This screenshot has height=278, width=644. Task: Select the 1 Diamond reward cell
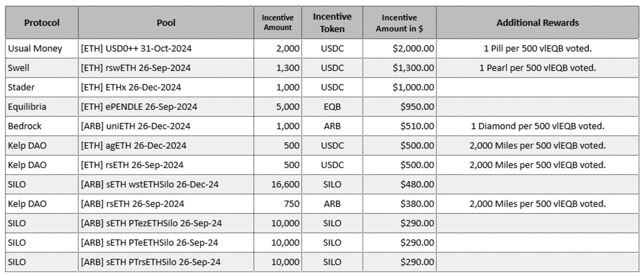pyautogui.click(x=538, y=126)
